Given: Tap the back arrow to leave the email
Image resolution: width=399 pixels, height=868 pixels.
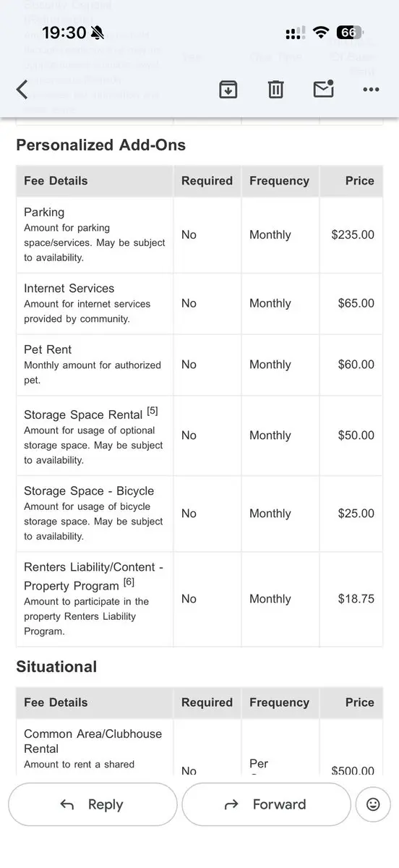Looking at the screenshot, I should point(22,90).
